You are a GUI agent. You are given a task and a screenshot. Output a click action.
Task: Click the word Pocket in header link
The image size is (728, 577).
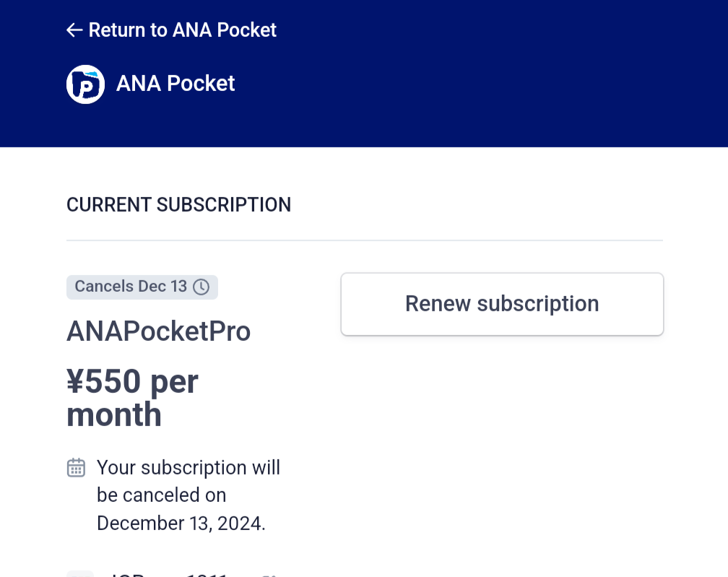246,30
